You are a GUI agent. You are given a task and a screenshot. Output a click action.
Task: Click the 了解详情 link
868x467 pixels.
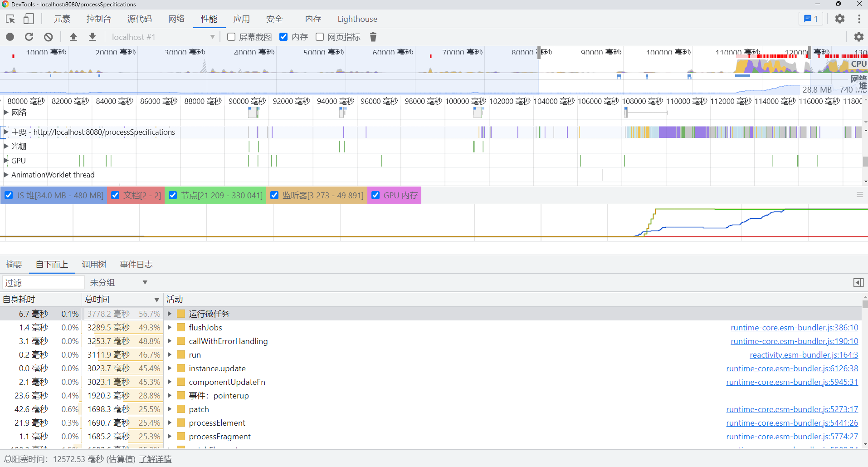(x=155, y=459)
